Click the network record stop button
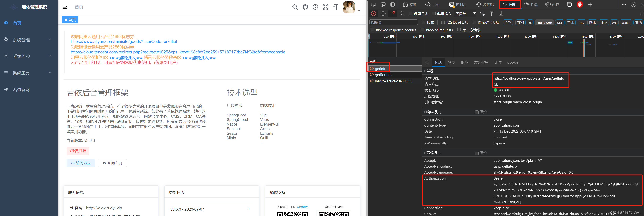 (x=373, y=13)
